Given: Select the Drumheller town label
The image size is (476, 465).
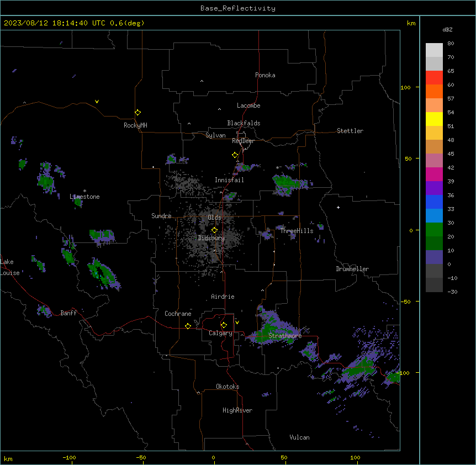Looking at the screenshot, I should [x=352, y=269].
